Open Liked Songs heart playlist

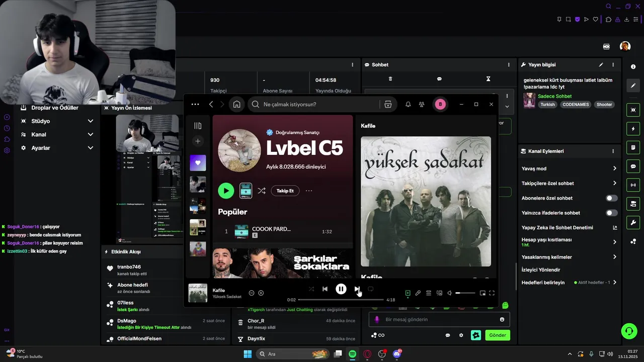[x=198, y=163]
